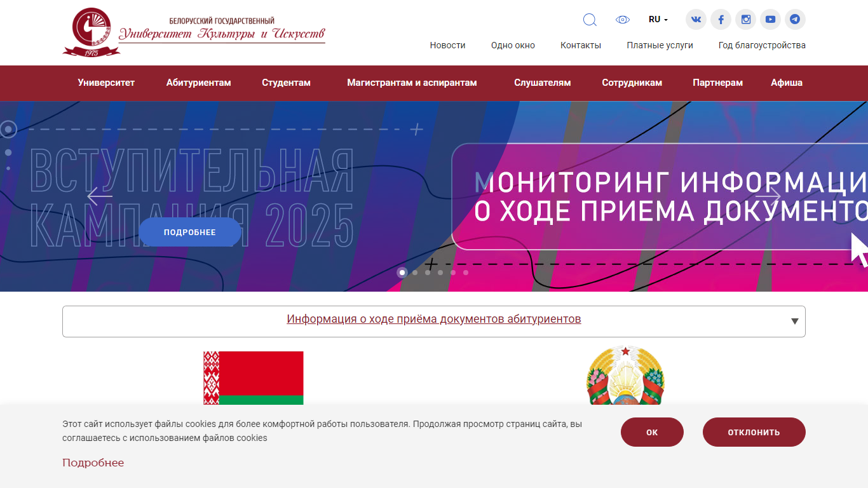Select the first carousel dot
Viewport: 868px width, 488px height.
click(x=402, y=272)
